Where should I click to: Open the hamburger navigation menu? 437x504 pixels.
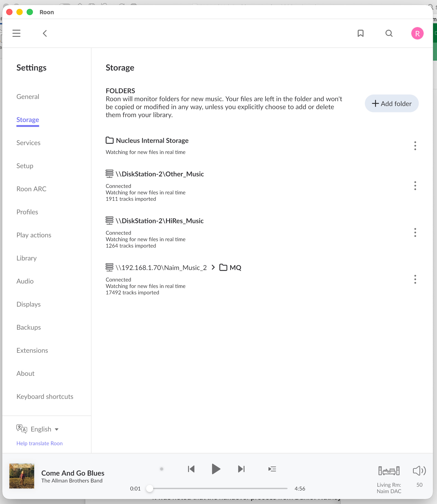click(x=16, y=33)
